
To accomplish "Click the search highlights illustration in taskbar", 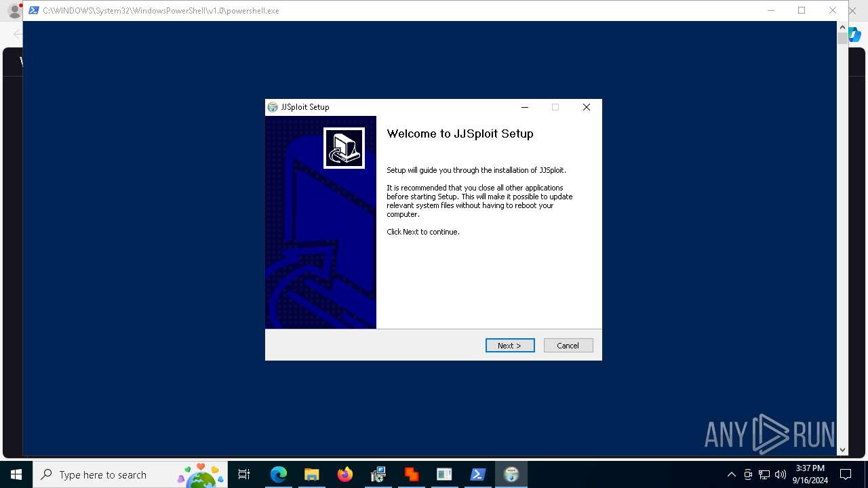I will coord(201,475).
